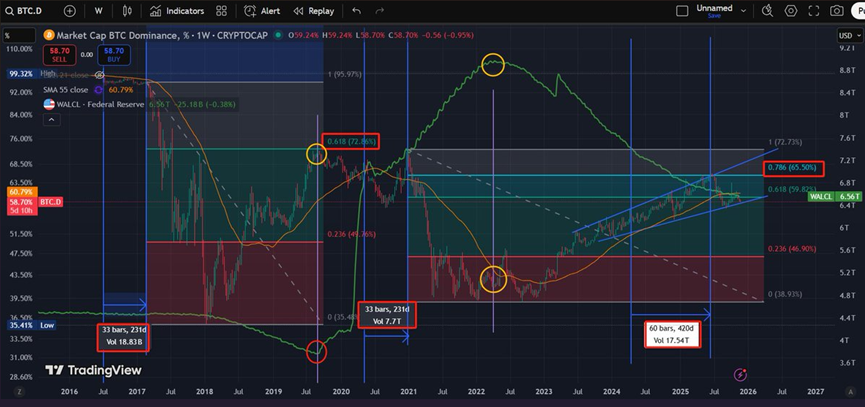The width and height of the screenshot is (865, 407).
Task: Click the purple circle icon beside SMA 55
Action: pos(99,89)
